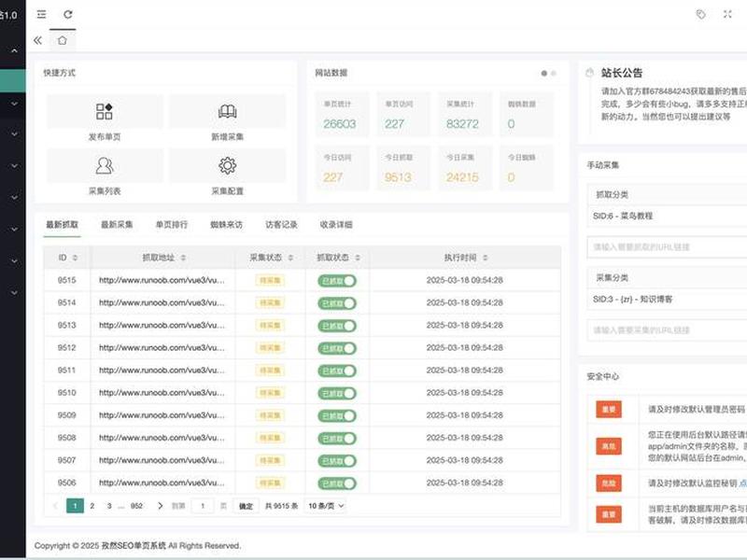Screen dimensions: 747x560
Task: Click the 今日采集 24215 stat card
Action: (x=464, y=168)
